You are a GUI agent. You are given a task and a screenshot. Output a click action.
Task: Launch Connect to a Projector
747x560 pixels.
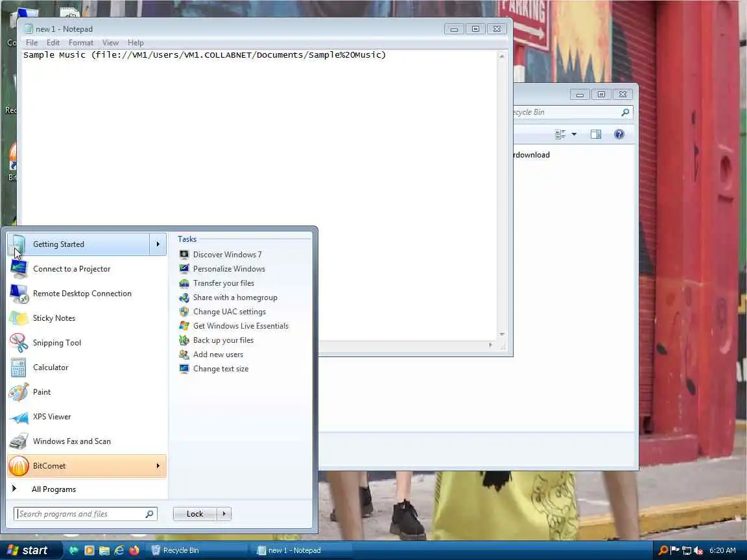[x=87, y=269]
